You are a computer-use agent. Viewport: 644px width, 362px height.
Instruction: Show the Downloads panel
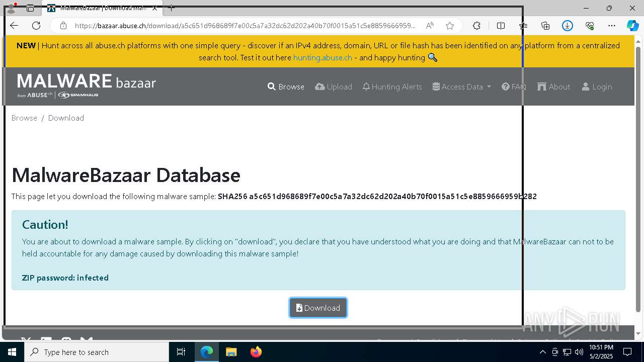[568, 26]
